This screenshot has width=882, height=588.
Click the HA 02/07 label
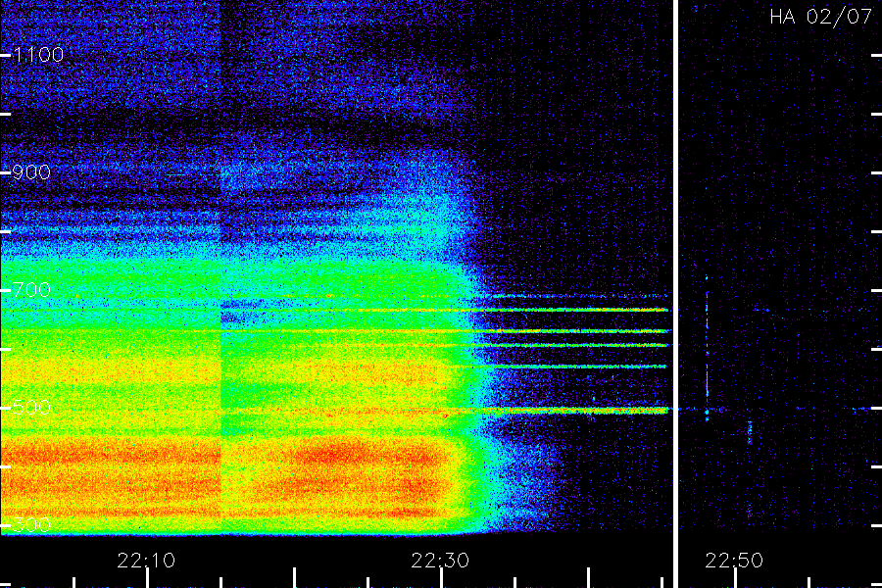pos(820,17)
